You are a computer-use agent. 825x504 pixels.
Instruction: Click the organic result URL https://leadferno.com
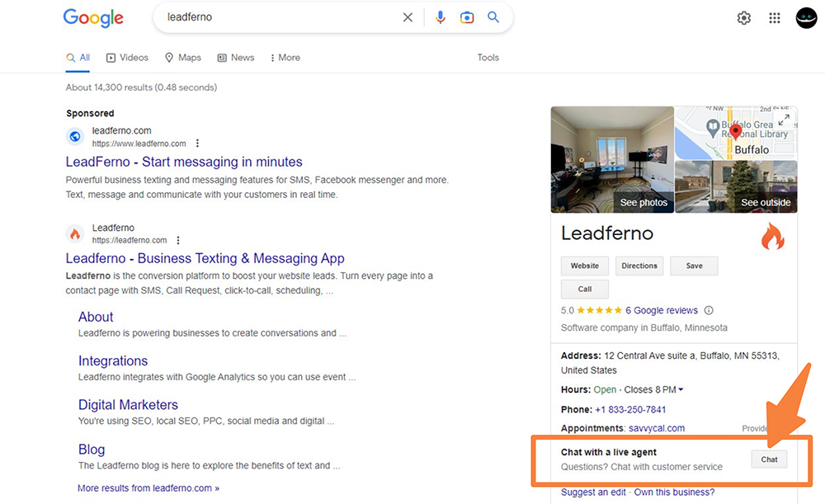tap(130, 240)
